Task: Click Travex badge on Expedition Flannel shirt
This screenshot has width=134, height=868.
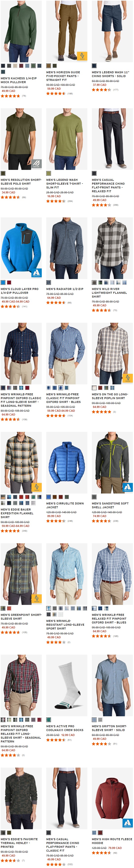Action: click(36, 487)
